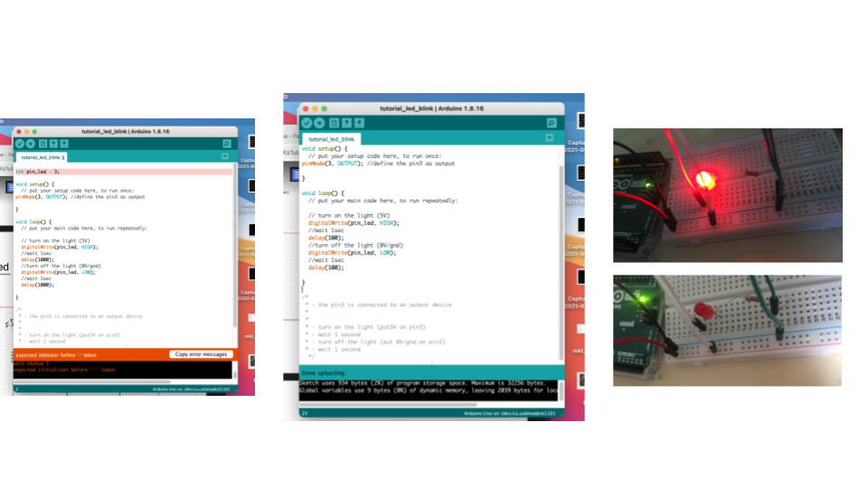
Task: Select the 'tutorial_led_blink §' tab
Action: pyautogui.click(x=42, y=157)
